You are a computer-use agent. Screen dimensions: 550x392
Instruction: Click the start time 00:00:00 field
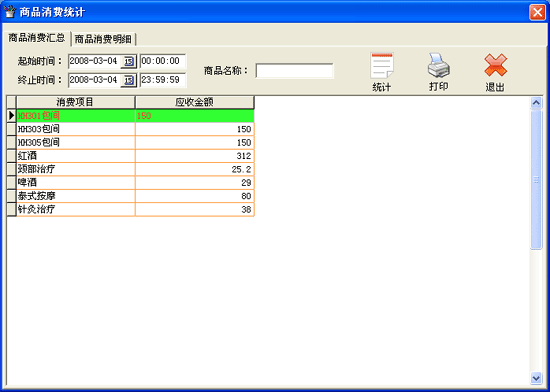pyautogui.click(x=163, y=61)
